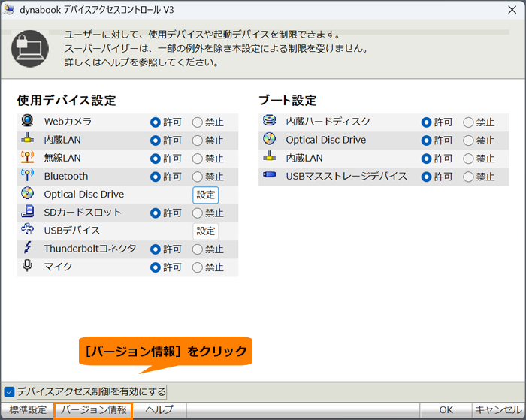Open 設定 for Optical Disc Drive

tap(205, 195)
